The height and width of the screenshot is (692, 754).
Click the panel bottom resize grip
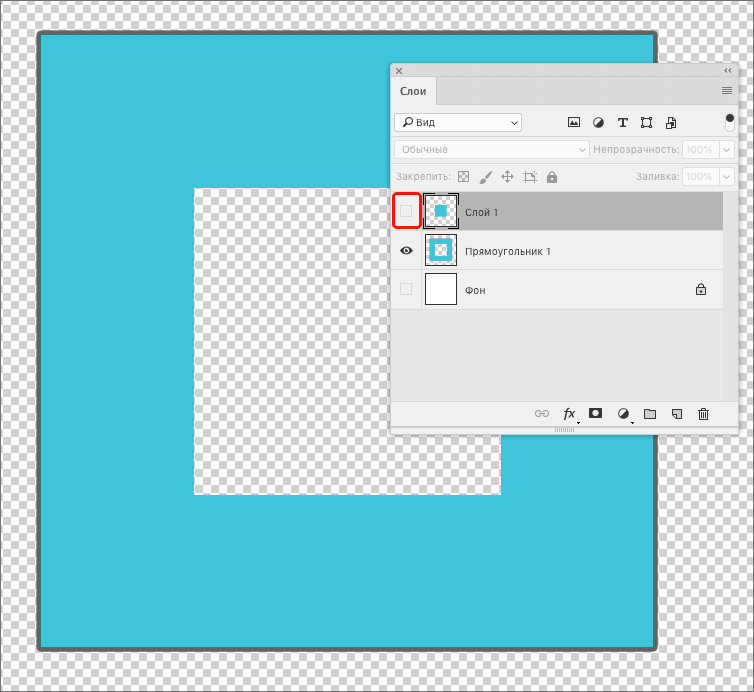click(564, 430)
